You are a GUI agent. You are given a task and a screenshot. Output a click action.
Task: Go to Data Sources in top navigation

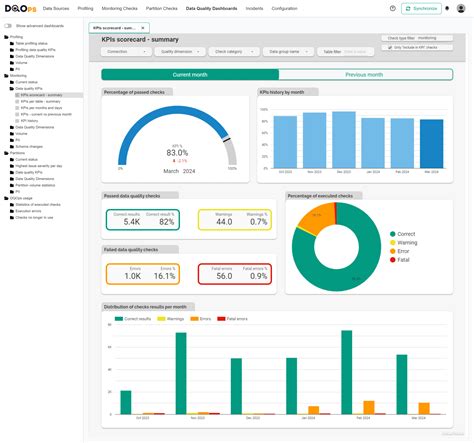click(x=56, y=8)
